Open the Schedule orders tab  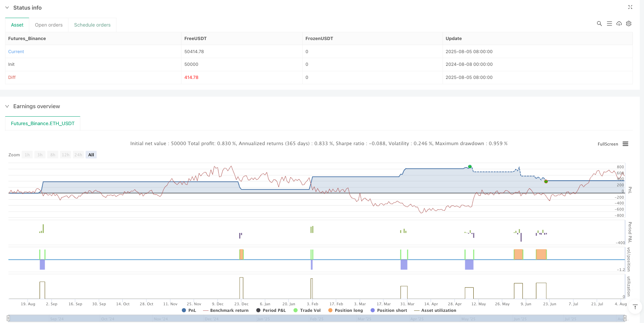coord(92,25)
